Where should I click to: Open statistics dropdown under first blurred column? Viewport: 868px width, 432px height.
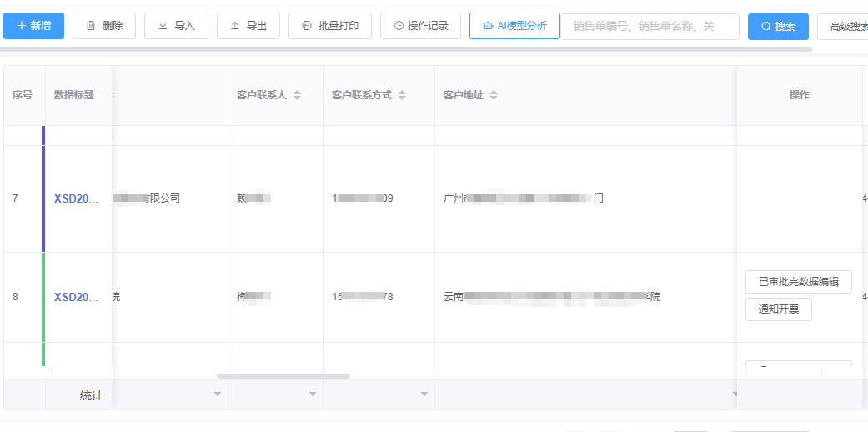[x=218, y=394]
